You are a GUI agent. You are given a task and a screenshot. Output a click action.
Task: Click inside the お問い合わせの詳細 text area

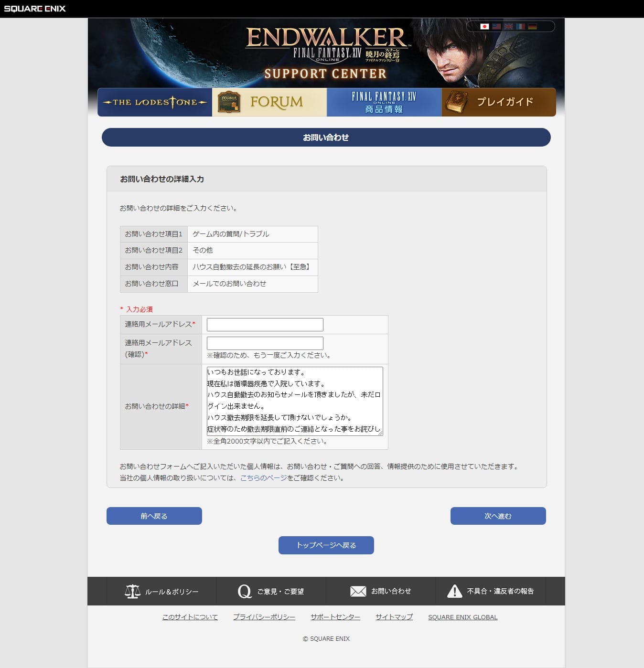pyautogui.click(x=294, y=401)
